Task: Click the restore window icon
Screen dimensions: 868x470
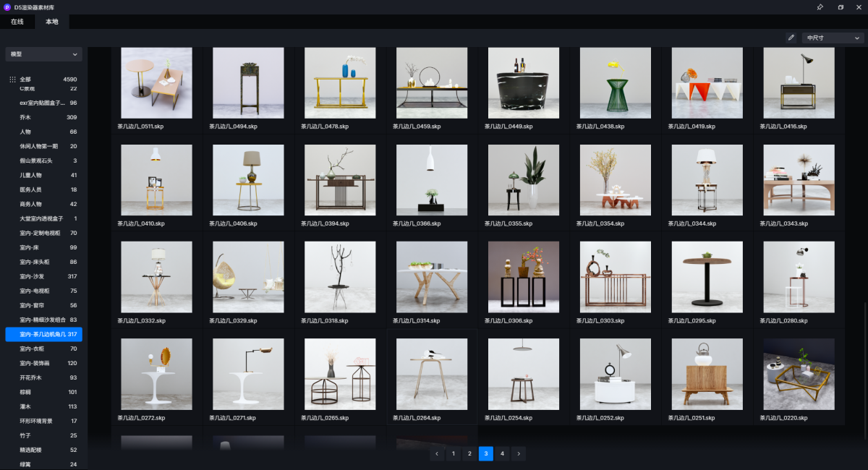Action: (841, 7)
